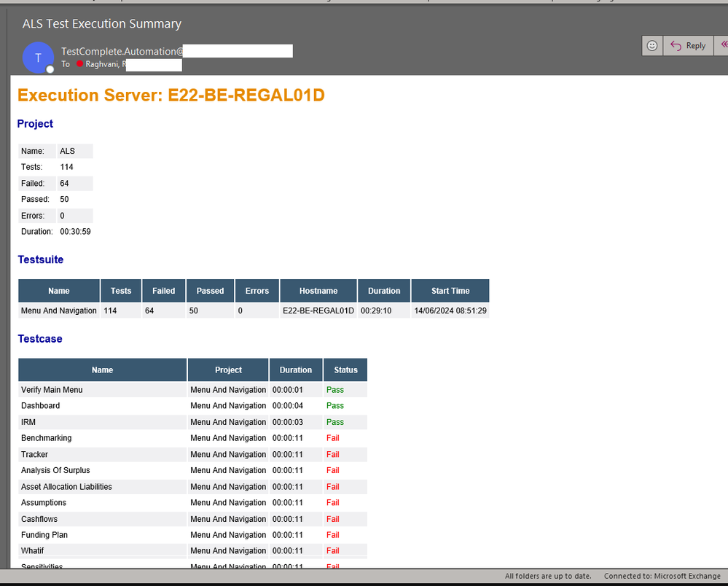Click the Start Time column header
The image size is (728, 586).
tap(450, 291)
